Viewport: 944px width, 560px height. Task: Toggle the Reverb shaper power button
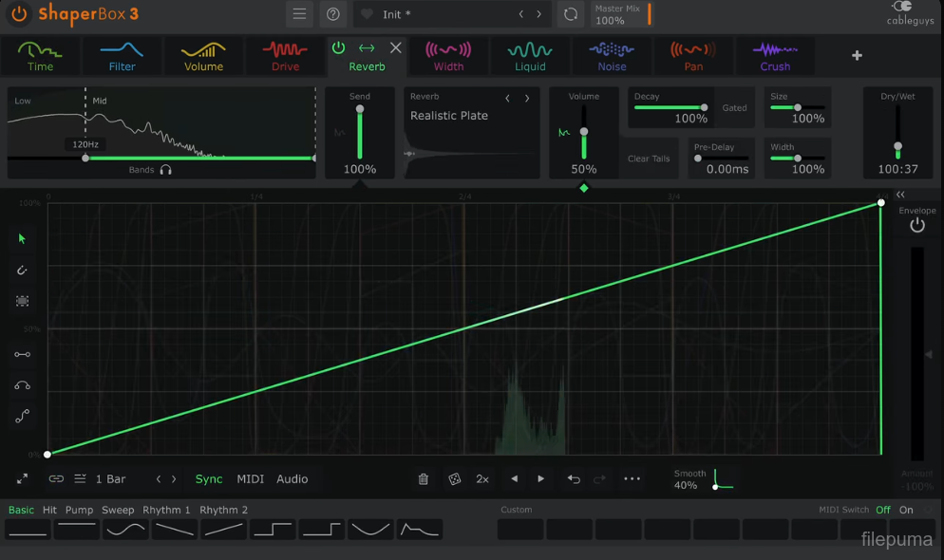tap(338, 47)
